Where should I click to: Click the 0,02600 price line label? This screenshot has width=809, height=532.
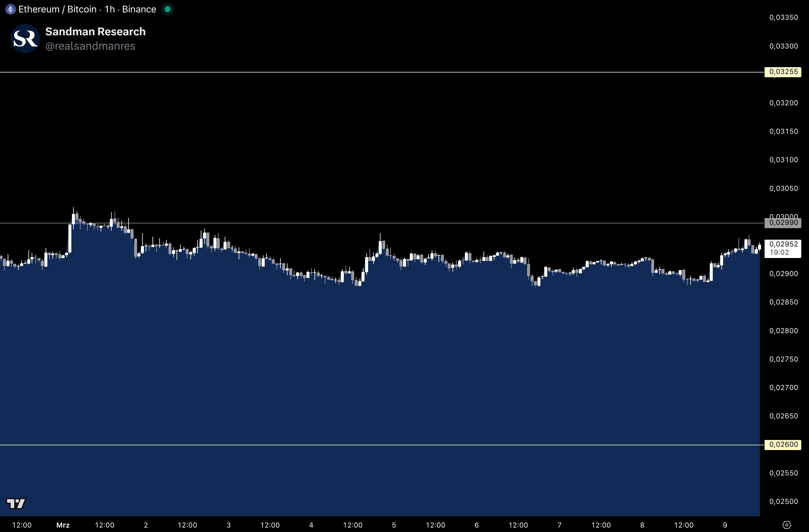pyautogui.click(x=783, y=444)
